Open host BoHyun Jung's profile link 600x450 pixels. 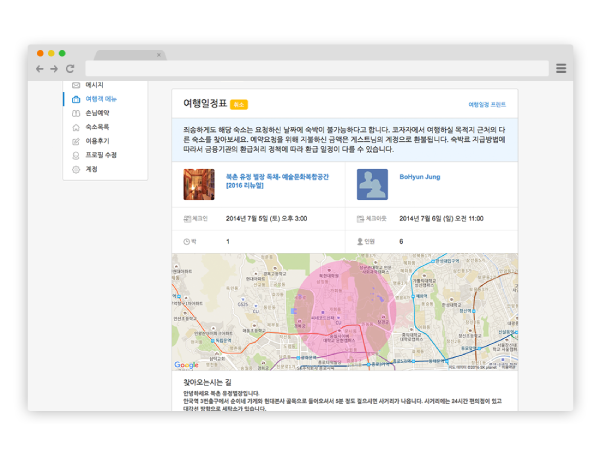pos(420,177)
